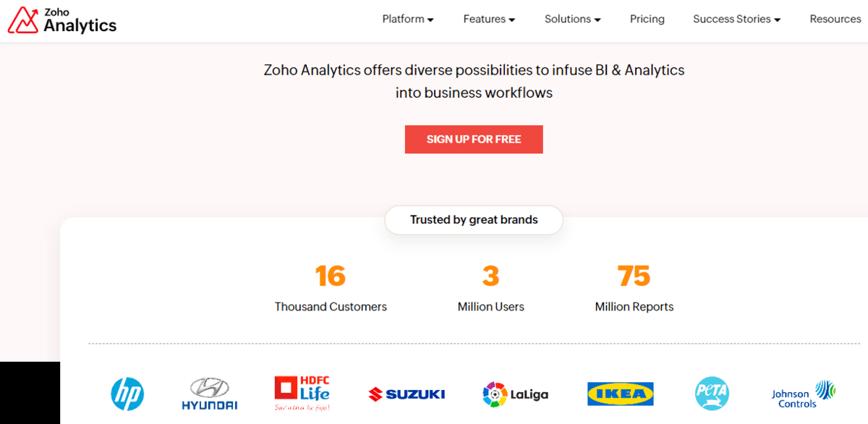Select the IKEA logo
The height and width of the screenshot is (424, 868).
coord(620,394)
